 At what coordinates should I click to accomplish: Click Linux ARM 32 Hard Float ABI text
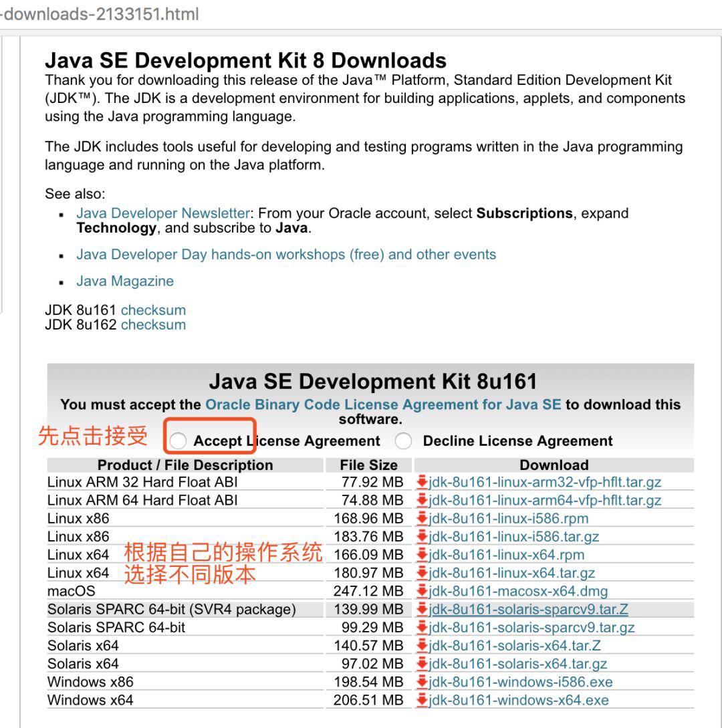coord(142,482)
